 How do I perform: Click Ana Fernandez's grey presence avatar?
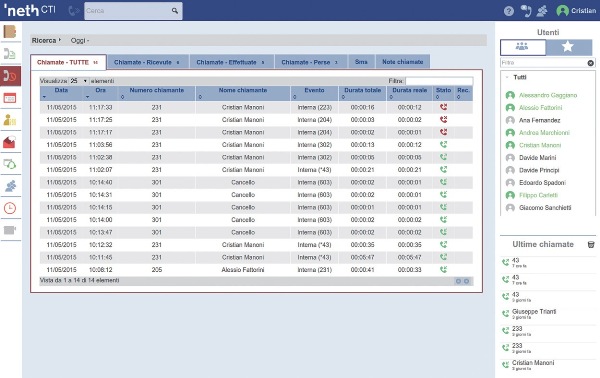(x=510, y=120)
